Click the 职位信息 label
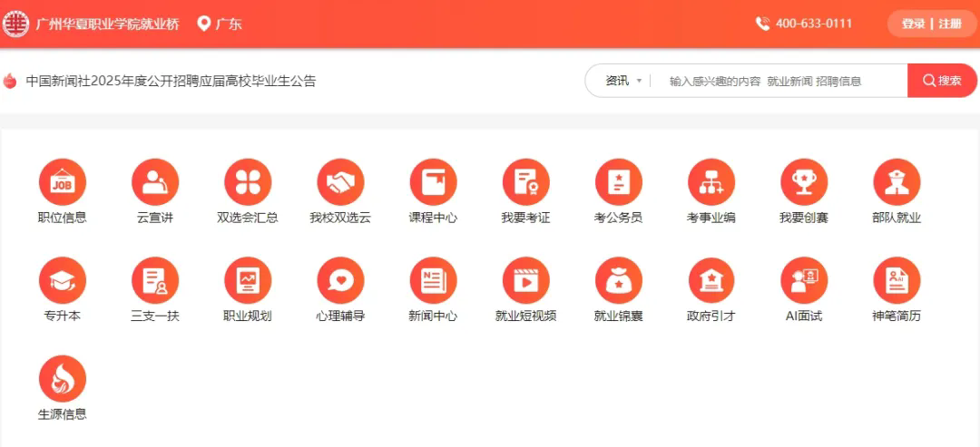980x447 pixels. (63, 218)
